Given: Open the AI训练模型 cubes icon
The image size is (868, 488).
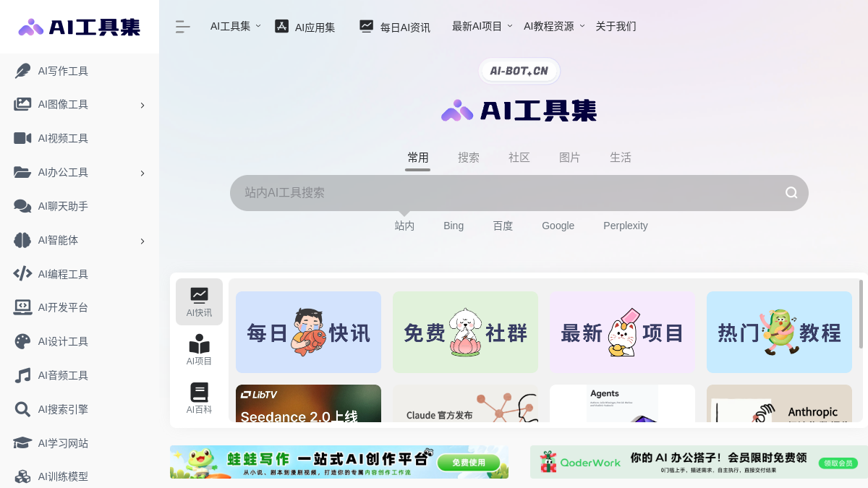Looking at the screenshot, I should click(22, 476).
